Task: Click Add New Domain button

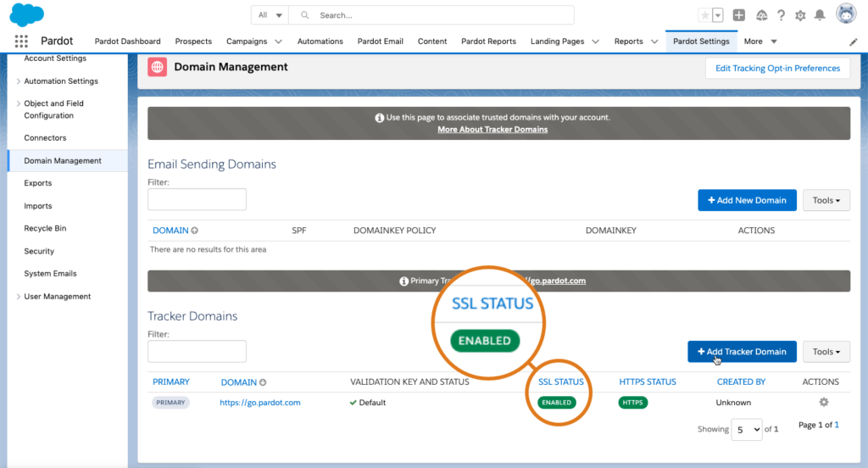Action: [x=747, y=200]
